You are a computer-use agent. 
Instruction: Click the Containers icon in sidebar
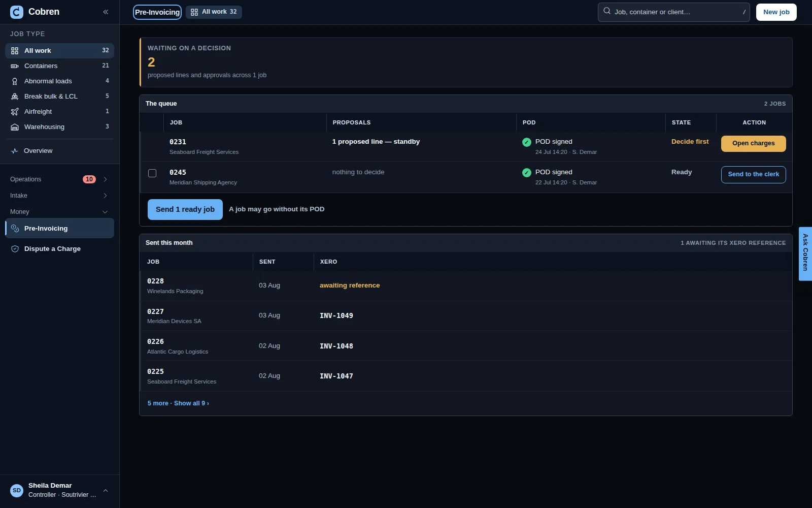[x=15, y=66]
